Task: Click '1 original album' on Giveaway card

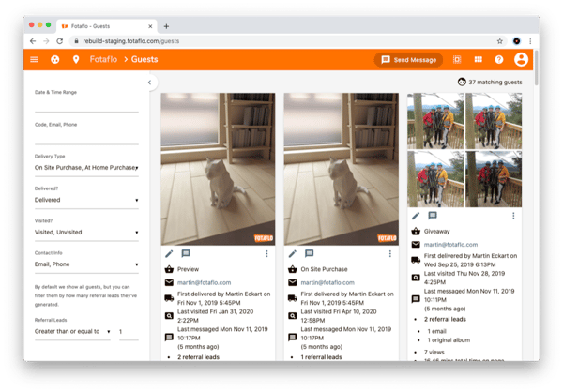Action: coord(449,340)
